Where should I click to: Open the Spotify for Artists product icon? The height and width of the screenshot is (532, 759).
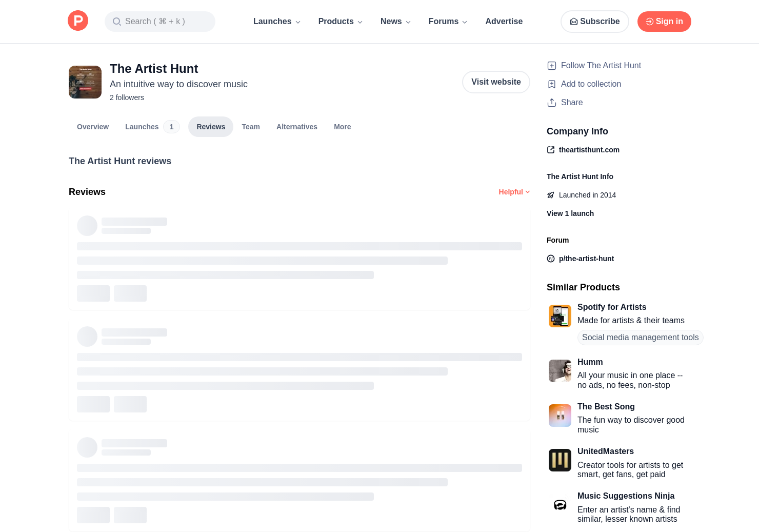click(560, 316)
